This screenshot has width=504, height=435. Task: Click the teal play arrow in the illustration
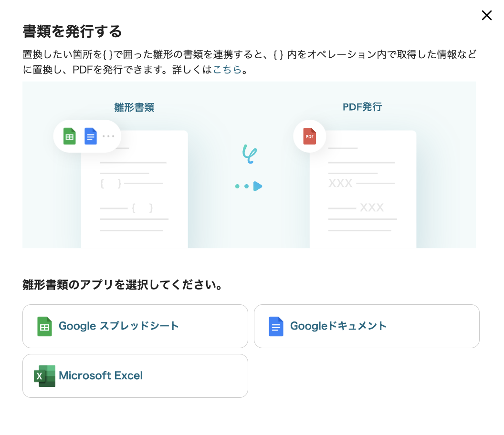[x=257, y=186]
